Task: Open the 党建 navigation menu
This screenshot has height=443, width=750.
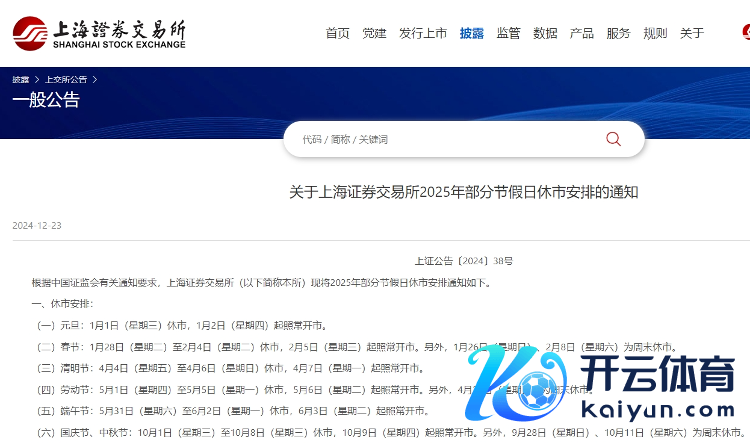Action: tap(374, 33)
